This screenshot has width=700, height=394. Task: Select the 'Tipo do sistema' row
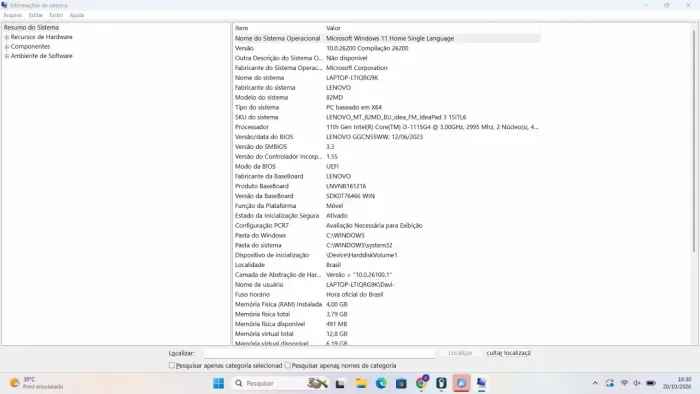[x=387, y=107]
